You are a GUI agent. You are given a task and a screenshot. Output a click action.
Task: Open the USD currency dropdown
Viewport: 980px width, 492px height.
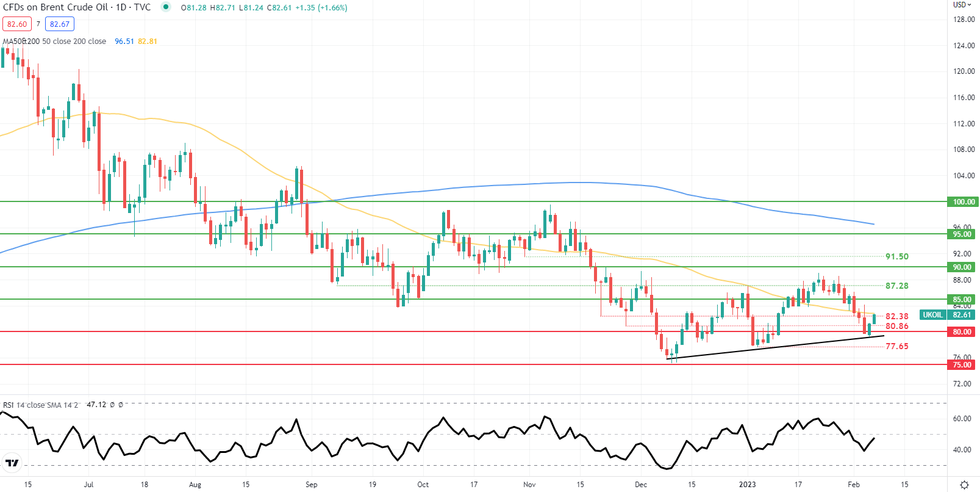962,4
